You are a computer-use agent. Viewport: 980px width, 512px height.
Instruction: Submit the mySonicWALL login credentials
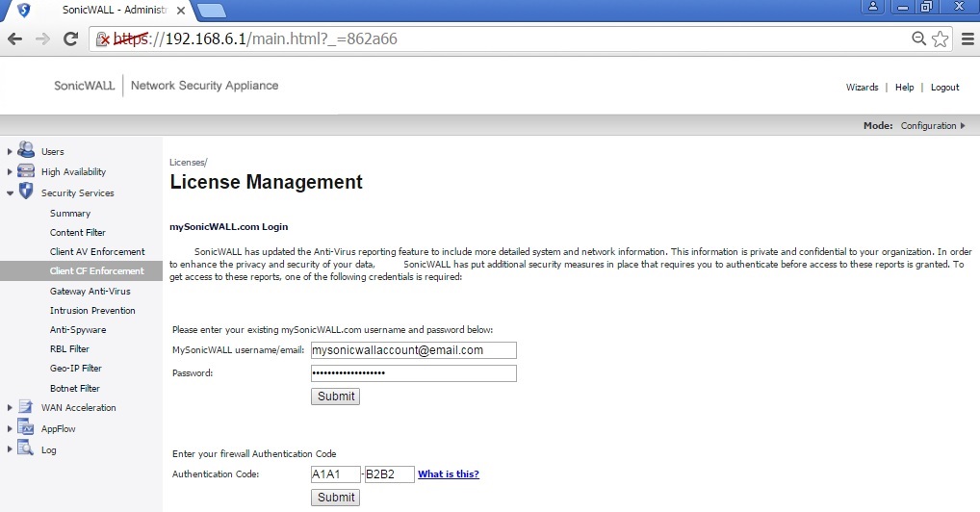coord(335,397)
